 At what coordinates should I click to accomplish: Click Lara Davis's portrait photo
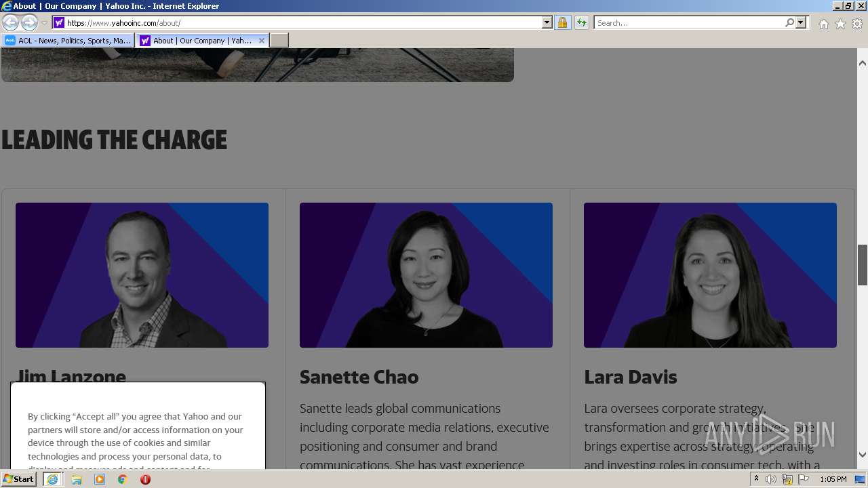point(710,275)
